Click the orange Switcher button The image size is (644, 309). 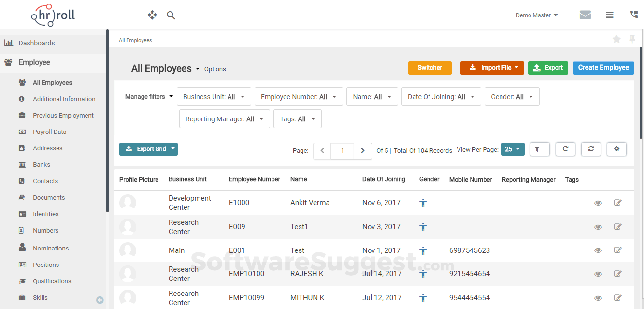[x=429, y=68]
